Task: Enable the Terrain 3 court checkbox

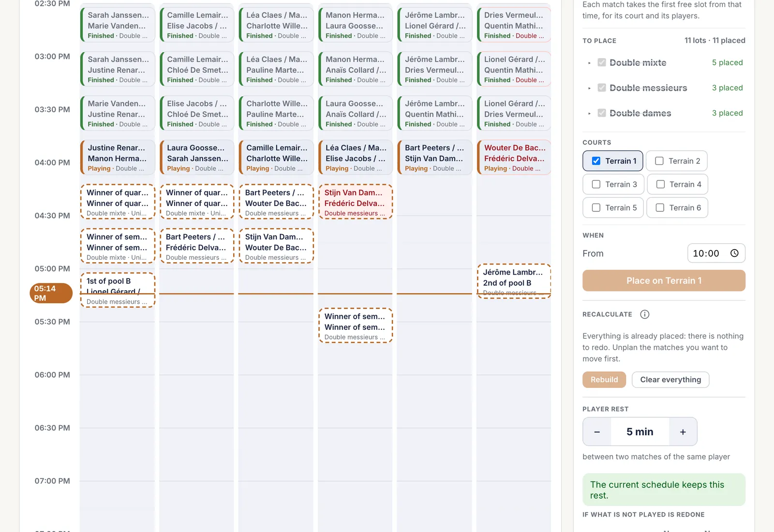Action: click(x=596, y=184)
